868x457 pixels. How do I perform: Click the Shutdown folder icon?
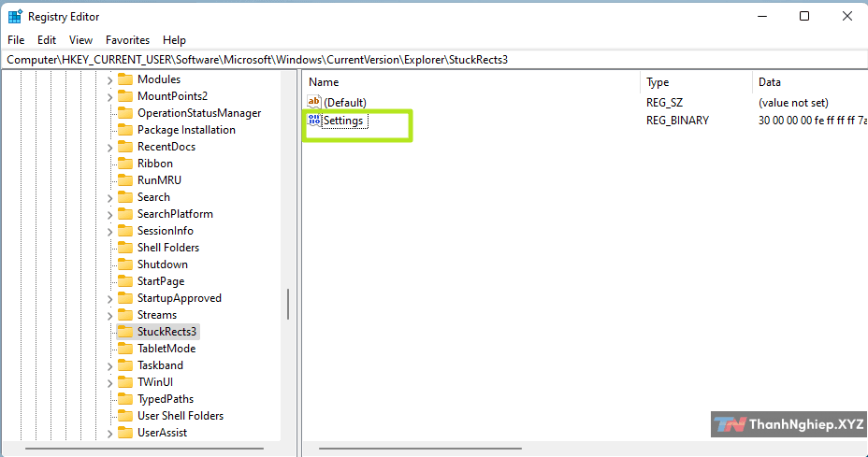125,264
